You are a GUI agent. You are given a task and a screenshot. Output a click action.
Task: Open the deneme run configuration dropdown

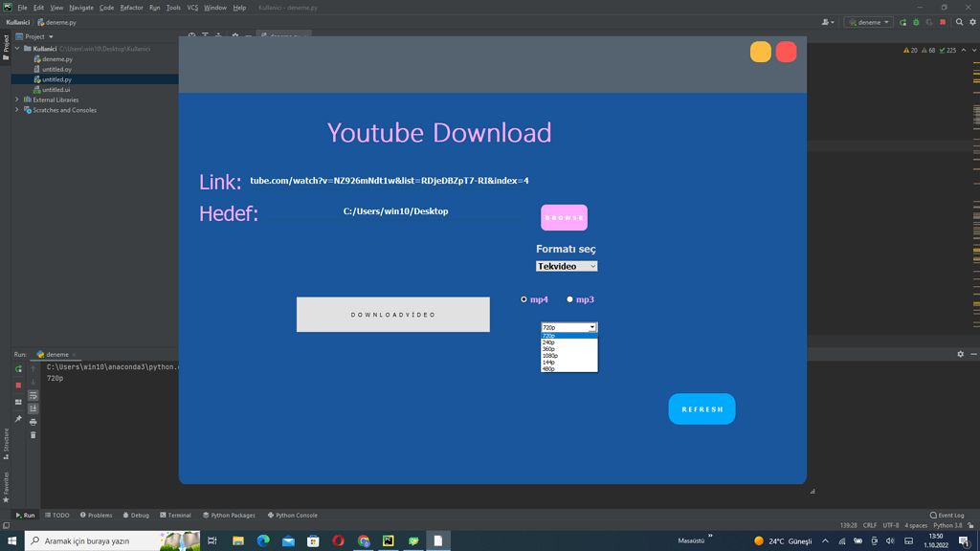pos(868,21)
